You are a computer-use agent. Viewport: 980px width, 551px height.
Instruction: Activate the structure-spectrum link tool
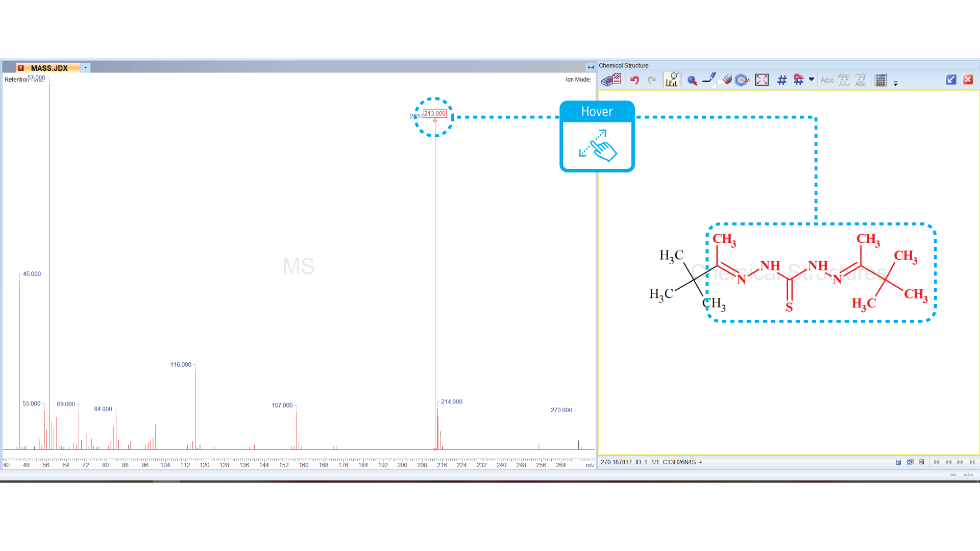672,80
